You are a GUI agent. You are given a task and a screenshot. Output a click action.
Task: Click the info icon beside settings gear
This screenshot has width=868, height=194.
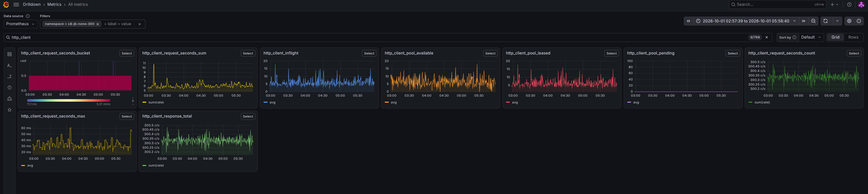[x=859, y=21]
